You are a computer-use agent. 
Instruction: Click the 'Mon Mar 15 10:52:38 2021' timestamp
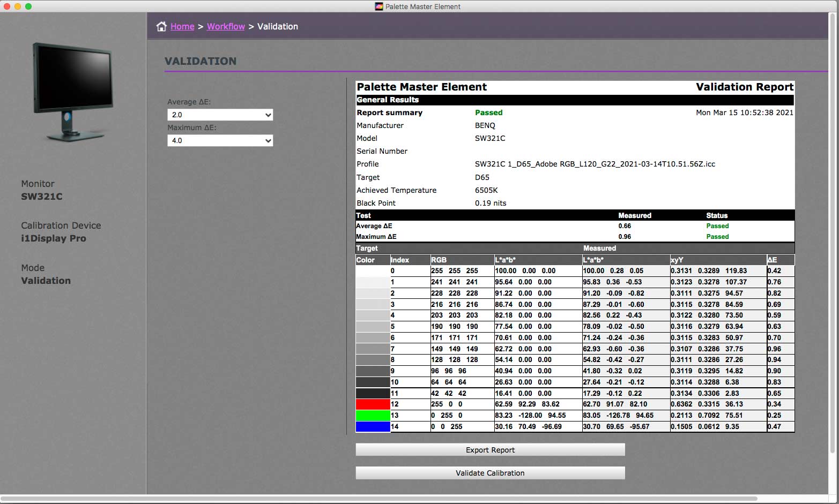(x=745, y=112)
